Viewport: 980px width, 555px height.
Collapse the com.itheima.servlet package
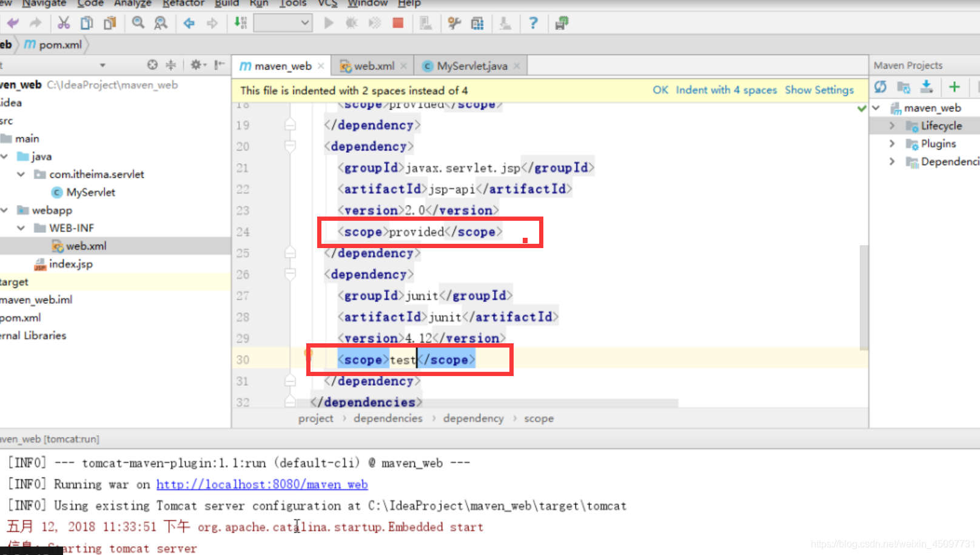[x=21, y=174]
